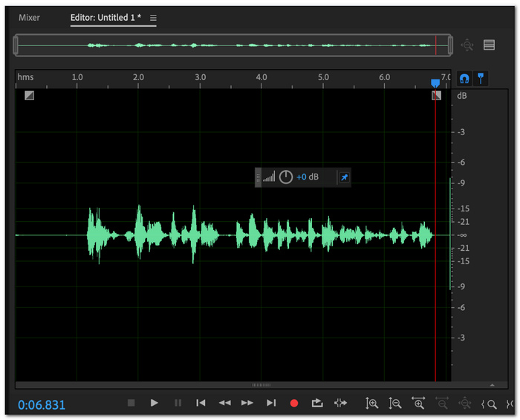
Task: Move playhead to previous marker
Action: (201, 403)
